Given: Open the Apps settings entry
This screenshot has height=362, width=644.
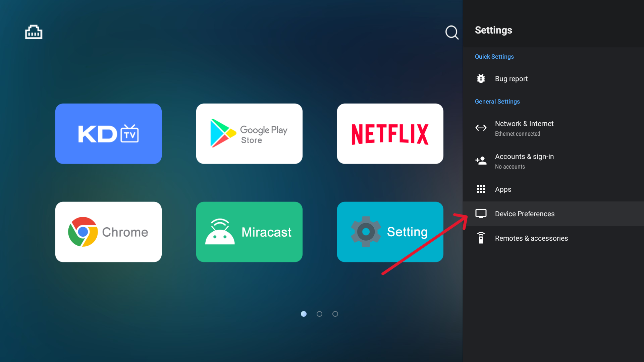Looking at the screenshot, I should [x=553, y=189].
